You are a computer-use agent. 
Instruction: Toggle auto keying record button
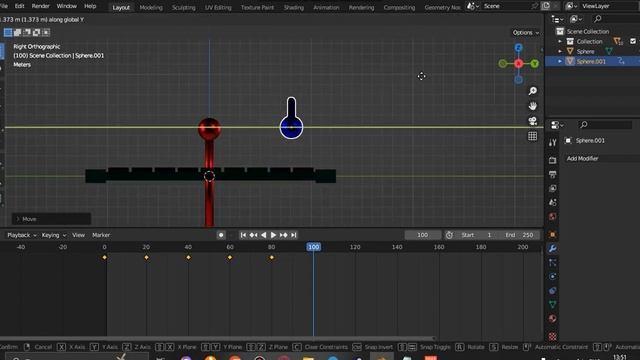click(x=221, y=235)
